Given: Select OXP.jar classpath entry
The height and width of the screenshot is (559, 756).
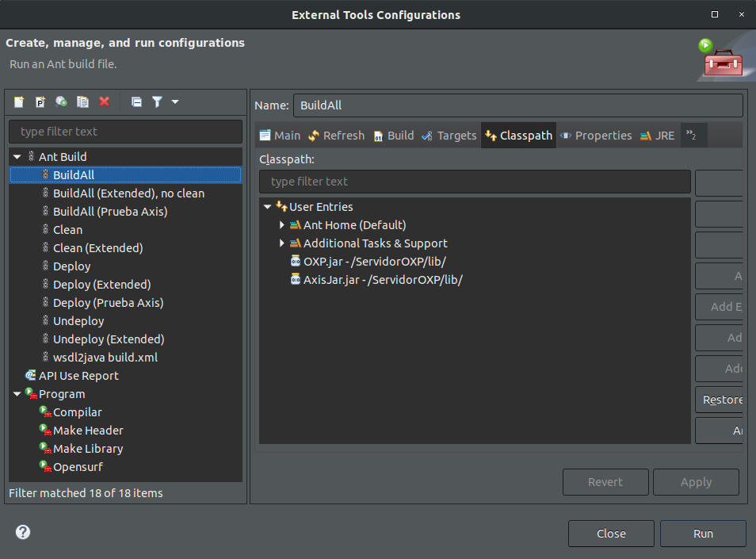Looking at the screenshot, I should pos(374,262).
